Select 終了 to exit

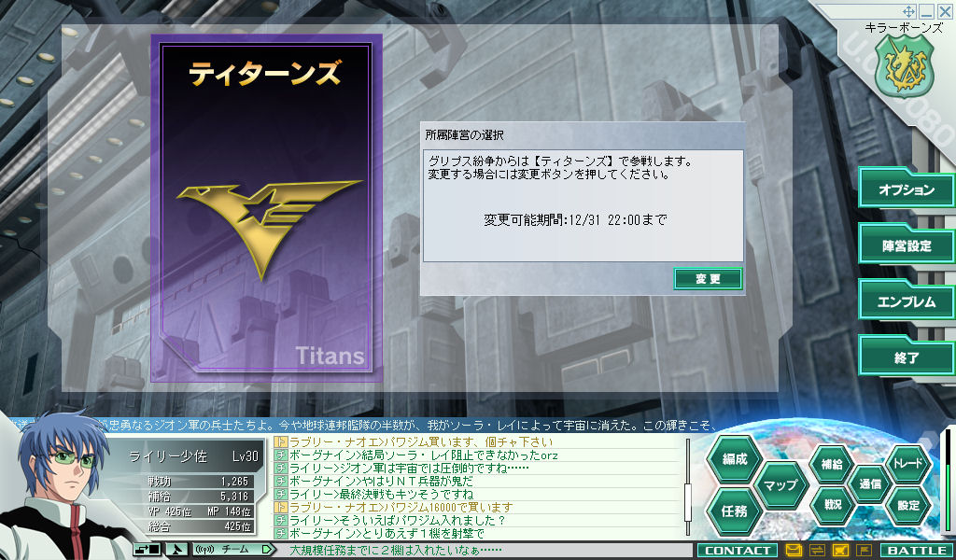[907, 357]
